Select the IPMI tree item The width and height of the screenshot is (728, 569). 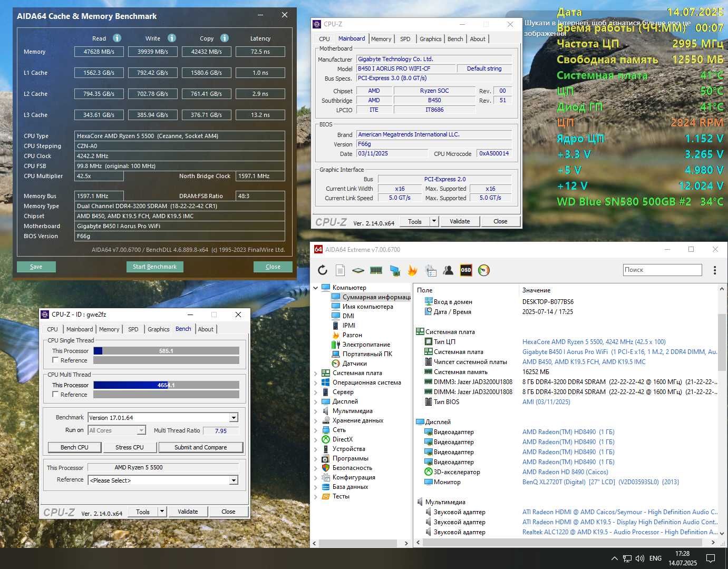[x=343, y=326]
